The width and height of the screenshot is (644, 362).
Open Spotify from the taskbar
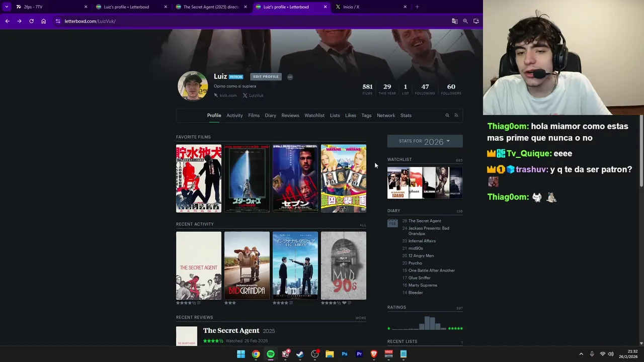[x=271, y=354]
